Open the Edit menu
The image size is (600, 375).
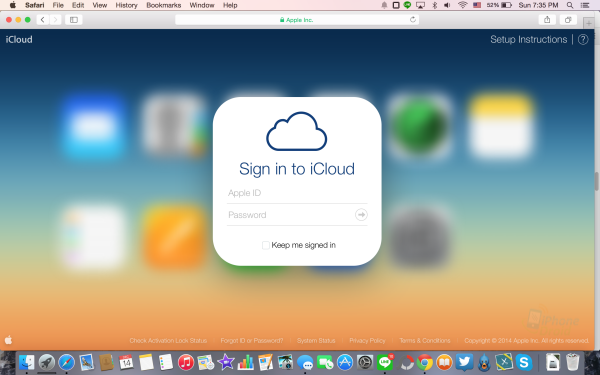[78, 5]
